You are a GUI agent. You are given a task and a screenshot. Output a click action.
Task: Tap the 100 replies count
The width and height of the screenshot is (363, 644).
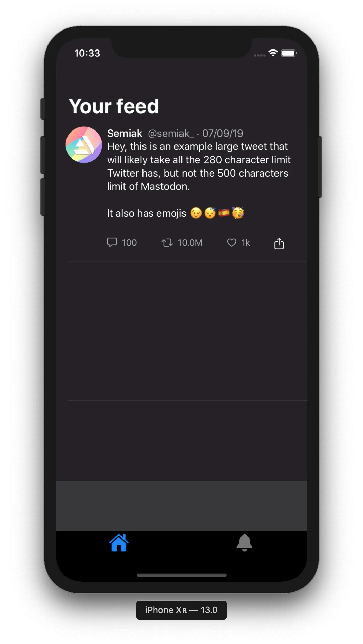[x=129, y=243]
